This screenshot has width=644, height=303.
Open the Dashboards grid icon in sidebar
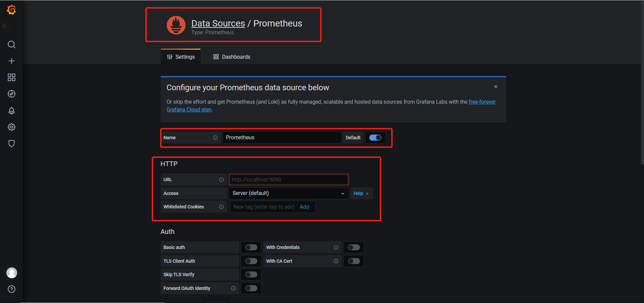point(11,78)
